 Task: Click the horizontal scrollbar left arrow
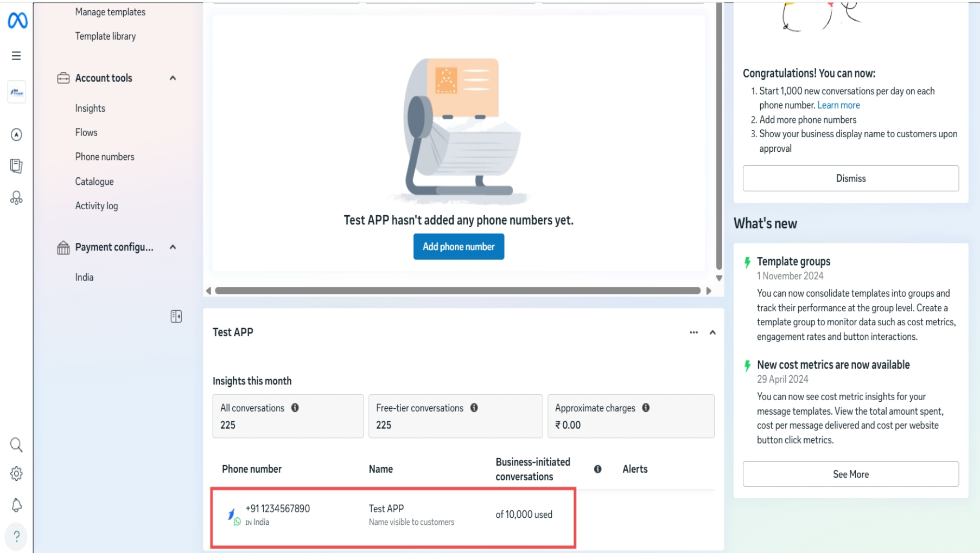[x=208, y=291]
